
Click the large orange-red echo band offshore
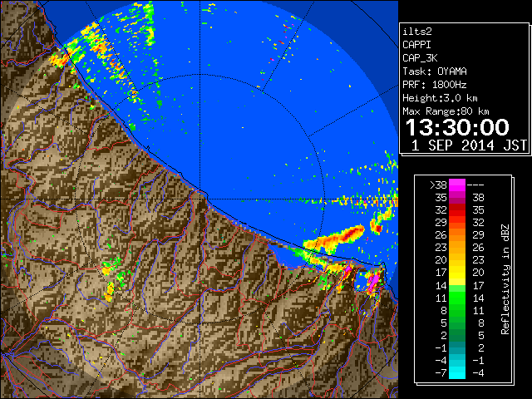(x=334, y=239)
